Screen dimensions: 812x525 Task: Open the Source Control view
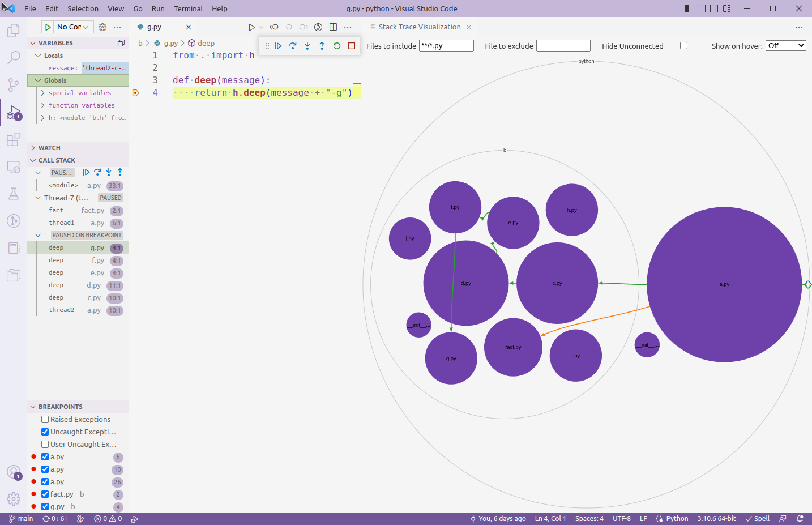[x=14, y=85]
